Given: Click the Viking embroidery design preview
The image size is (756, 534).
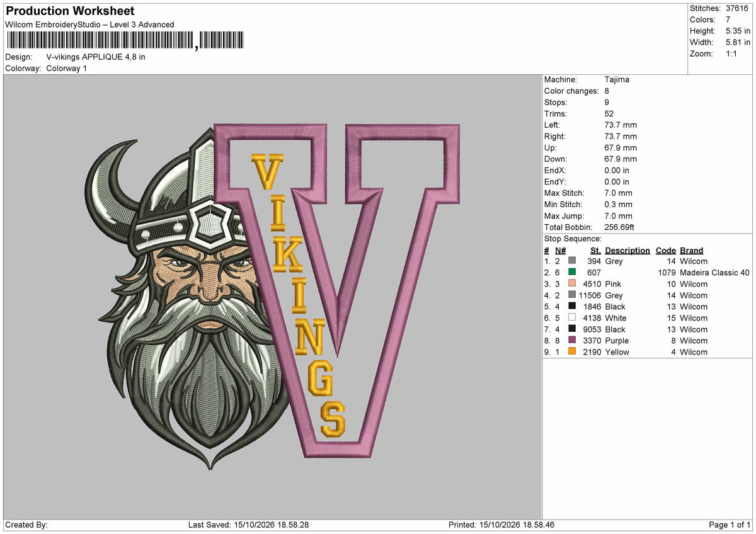Looking at the screenshot, I should click(273, 296).
